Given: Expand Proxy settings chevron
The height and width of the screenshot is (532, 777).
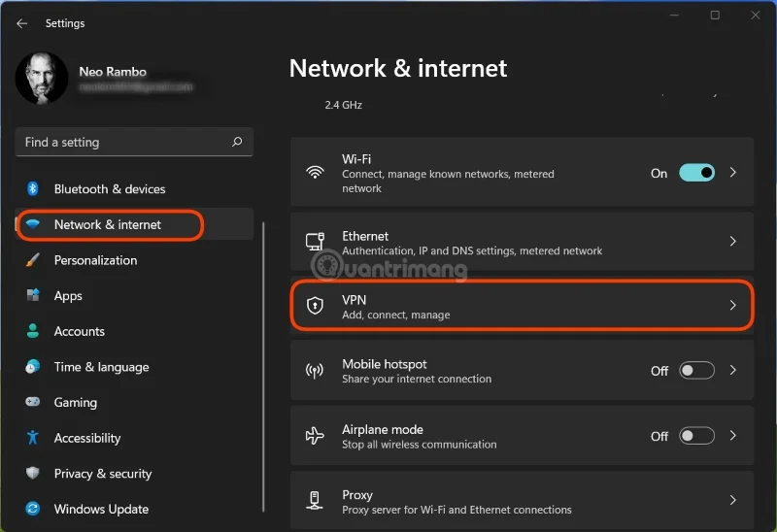Looking at the screenshot, I should [x=733, y=500].
